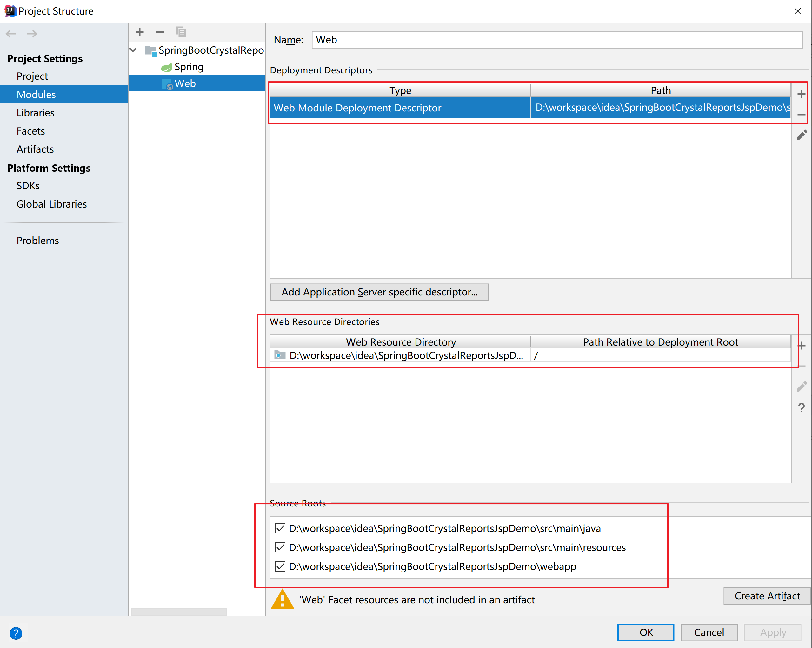Click into the Name input field
The width and height of the screenshot is (812, 648).
coord(557,40)
